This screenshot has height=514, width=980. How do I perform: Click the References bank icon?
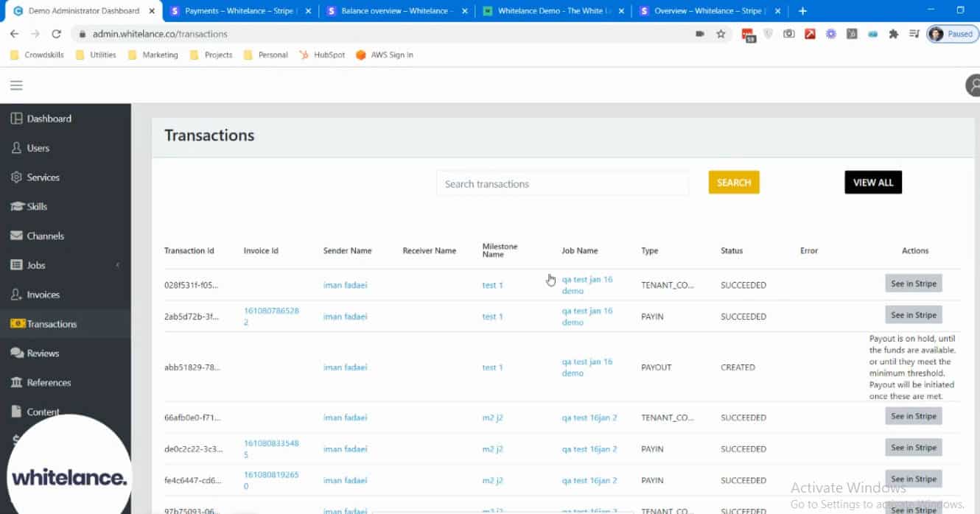click(x=16, y=382)
